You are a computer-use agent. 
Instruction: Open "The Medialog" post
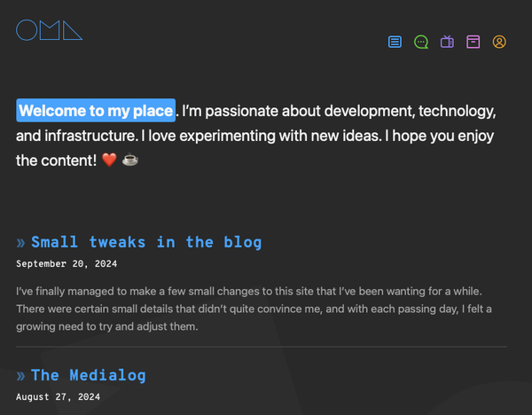pyautogui.click(x=88, y=375)
